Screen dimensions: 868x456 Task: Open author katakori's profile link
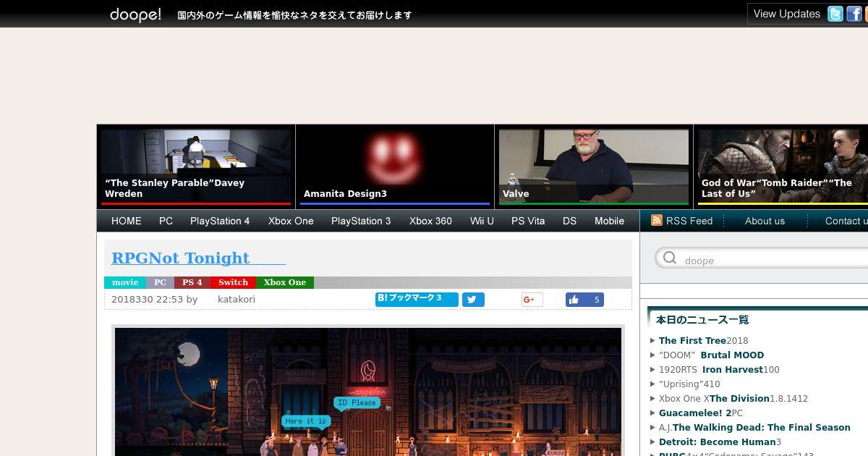237,299
